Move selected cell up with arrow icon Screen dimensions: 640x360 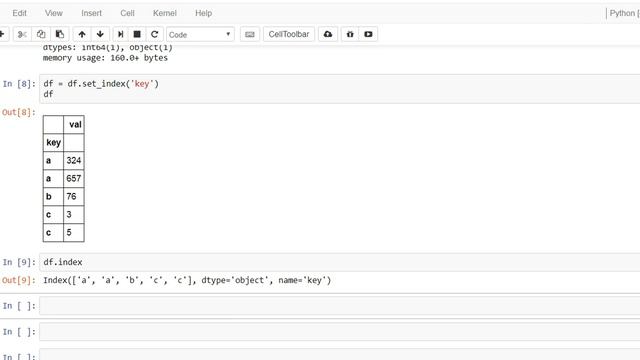(82, 34)
